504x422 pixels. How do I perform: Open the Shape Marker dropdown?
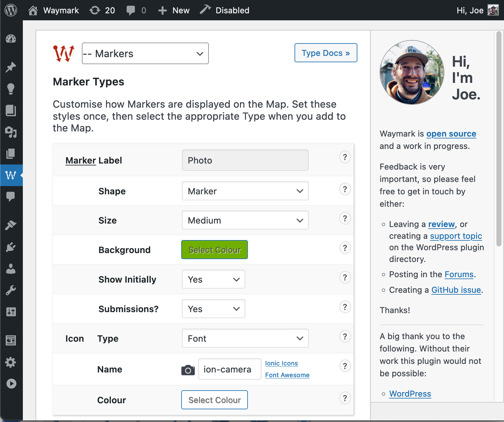pos(245,191)
